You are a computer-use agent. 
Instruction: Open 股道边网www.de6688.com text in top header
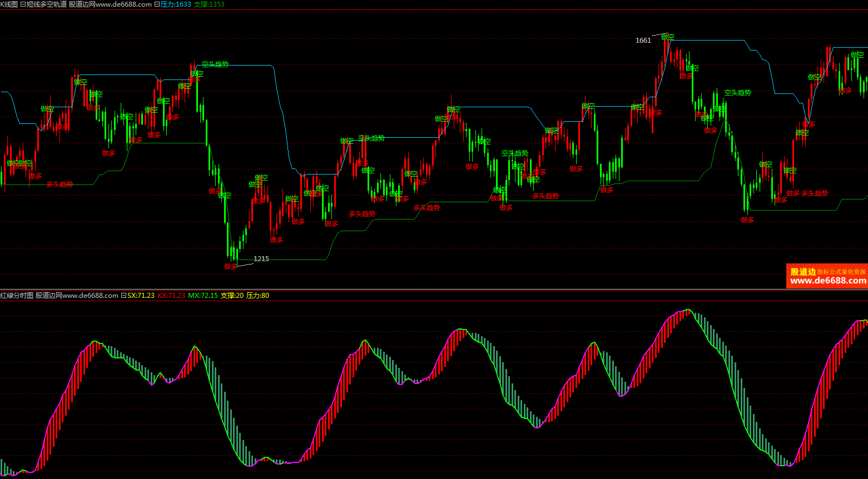110,4
